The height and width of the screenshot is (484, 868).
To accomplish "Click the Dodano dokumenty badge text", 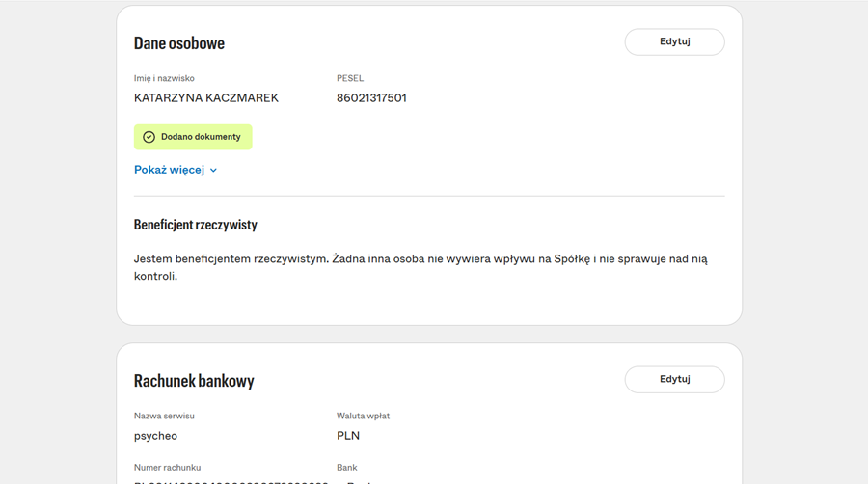I will coord(201,137).
